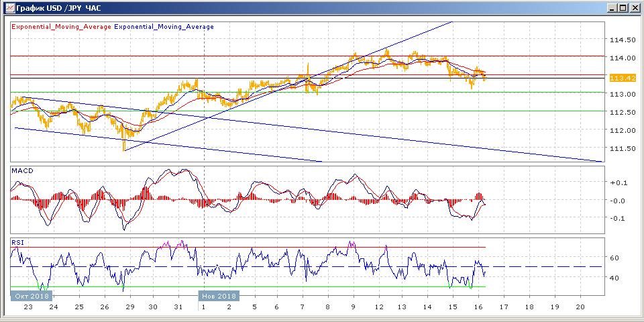
Task: Select the red Exponential_Moving_Average legend label
Action: pos(62,27)
